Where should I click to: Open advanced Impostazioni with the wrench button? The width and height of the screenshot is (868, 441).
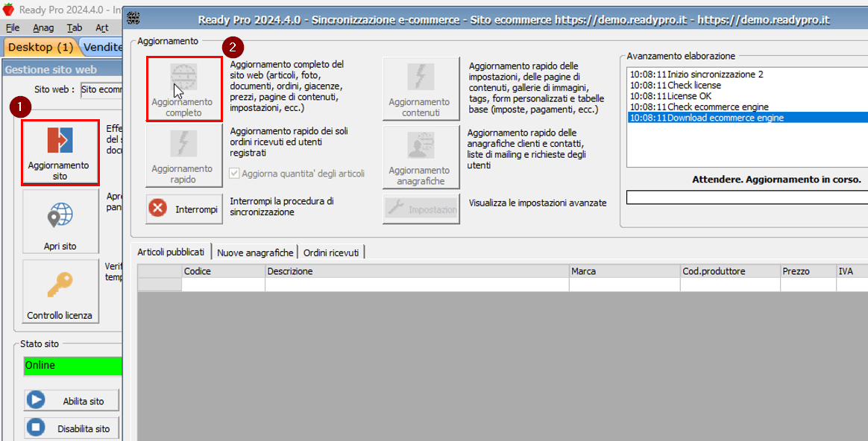421,209
